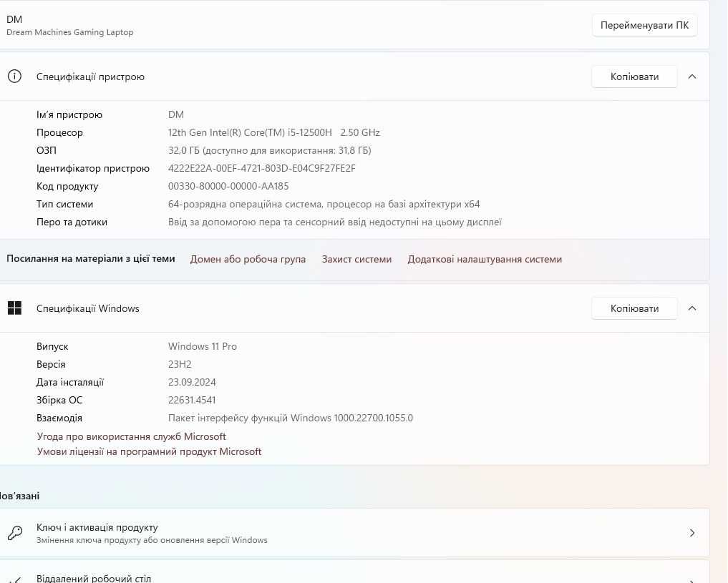This screenshot has width=728, height=583.
Task: Click the Ім'я пристрою label
Action: click(x=69, y=114)
